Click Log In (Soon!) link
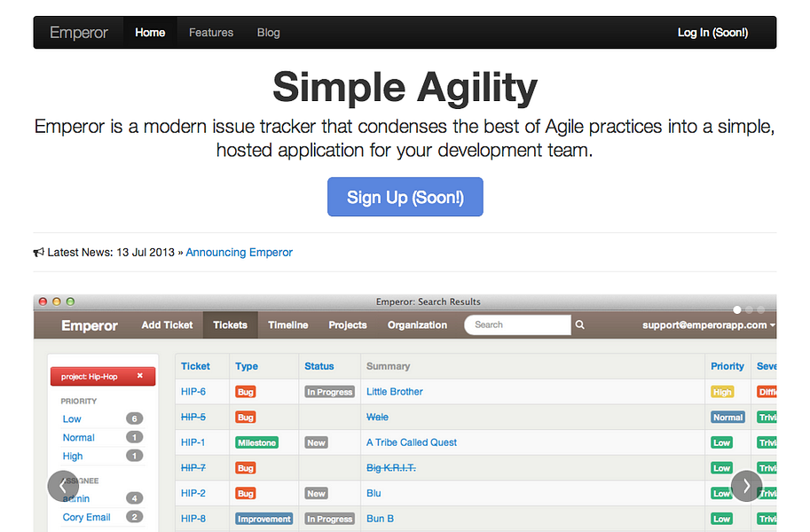 coord(712,33)
